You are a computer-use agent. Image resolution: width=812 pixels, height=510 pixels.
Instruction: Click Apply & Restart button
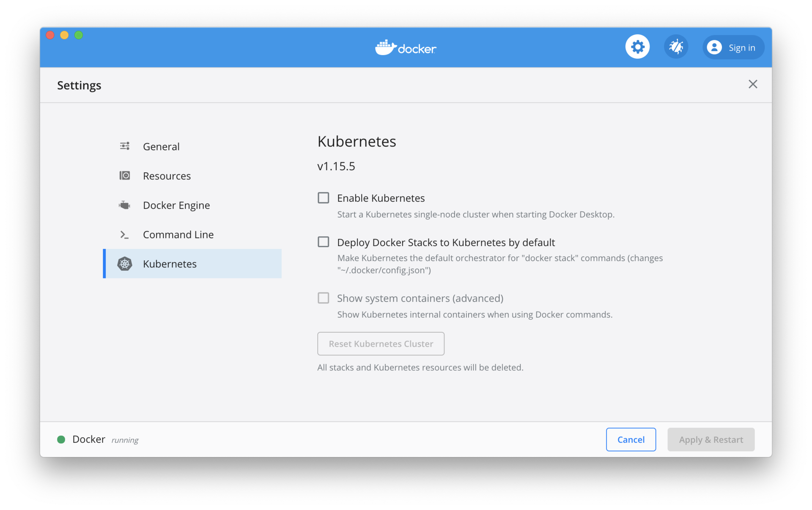711,439
